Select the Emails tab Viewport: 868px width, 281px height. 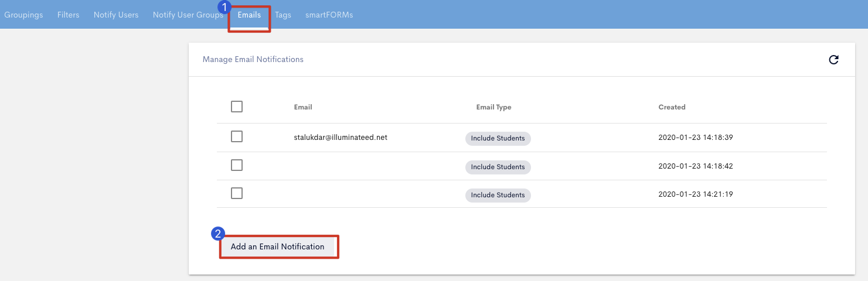coord(249,15)
